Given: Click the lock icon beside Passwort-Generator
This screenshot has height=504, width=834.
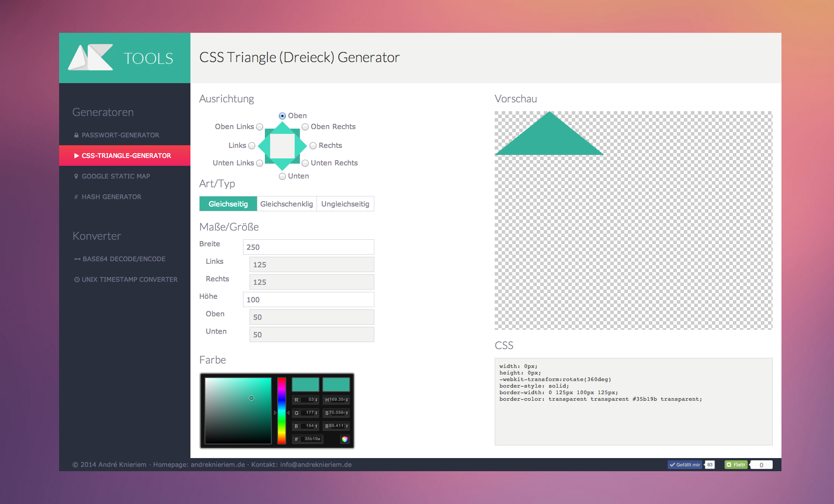Looking at the screenshot, I should click(x=76, y=135).
